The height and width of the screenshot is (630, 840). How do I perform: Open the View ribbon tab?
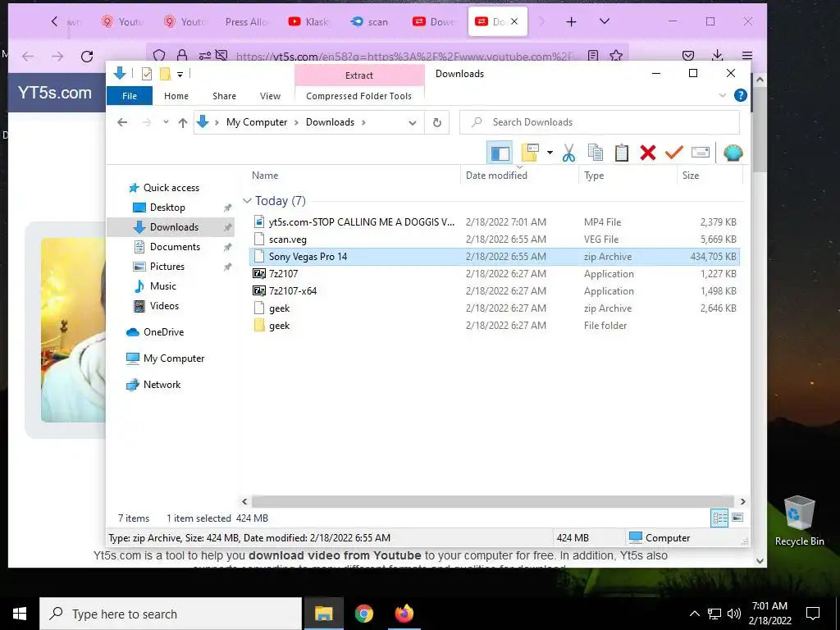pyautogui.click(x=270, y=96)
